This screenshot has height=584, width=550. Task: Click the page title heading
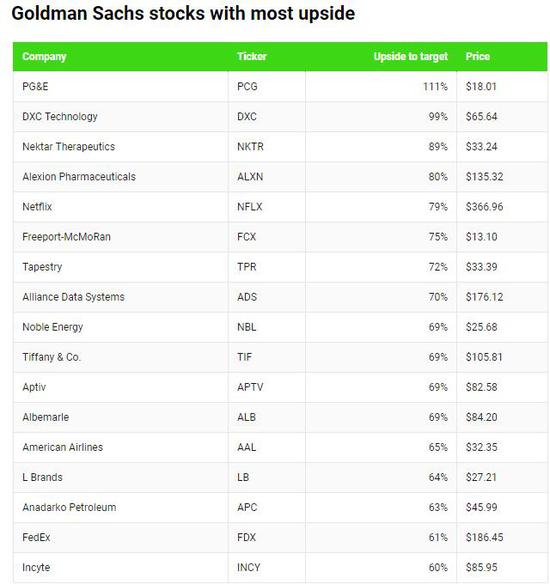183,14
